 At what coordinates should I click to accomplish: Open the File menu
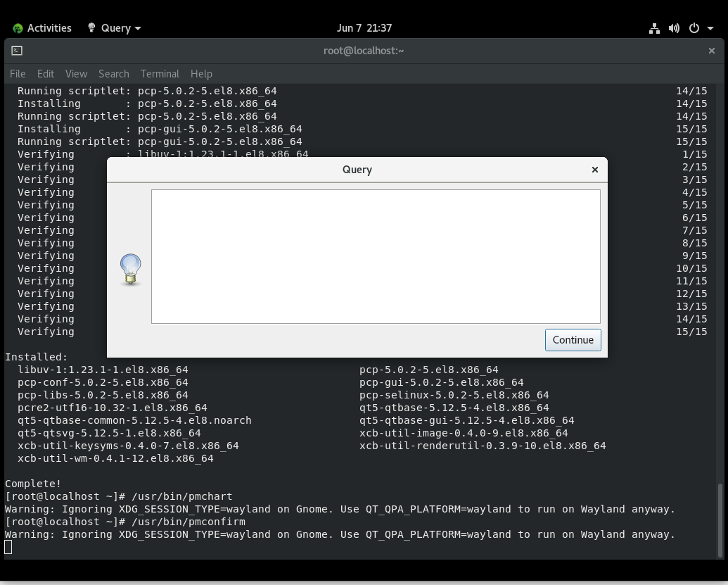point(18,74)
